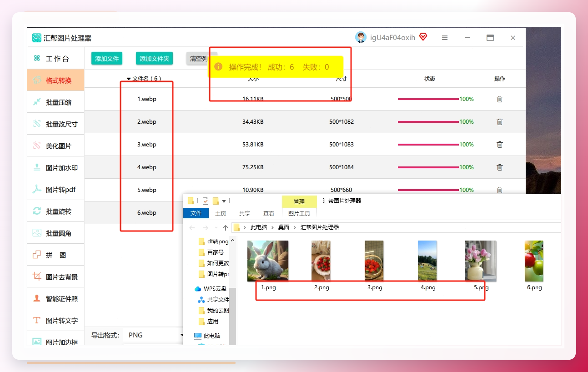
Task: Go up one folder level in Explorer
Action: [226, 227]
